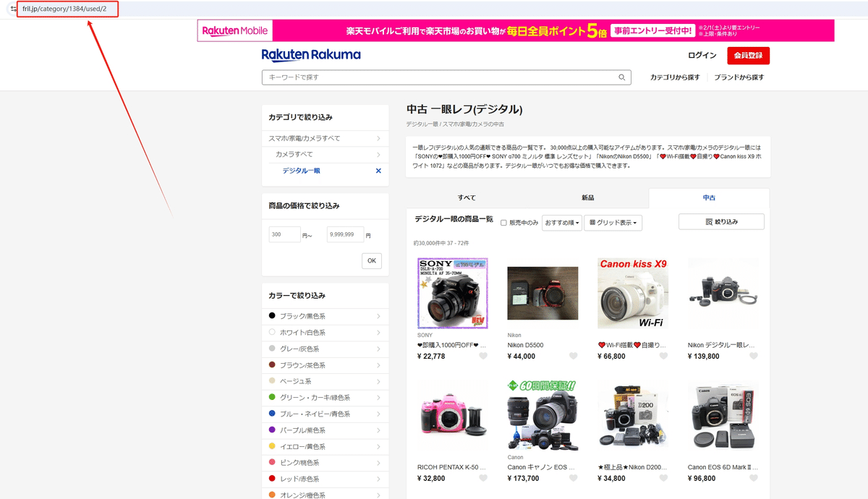Click the 会員登録 button
Screen dimensions: 868x499
click(x=749, y=56)
